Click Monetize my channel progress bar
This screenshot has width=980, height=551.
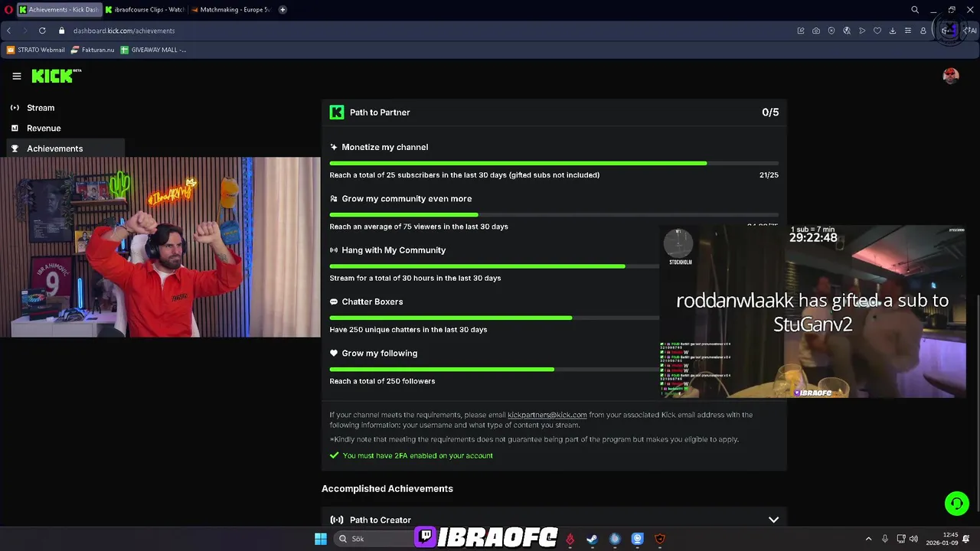pos(554,163)
